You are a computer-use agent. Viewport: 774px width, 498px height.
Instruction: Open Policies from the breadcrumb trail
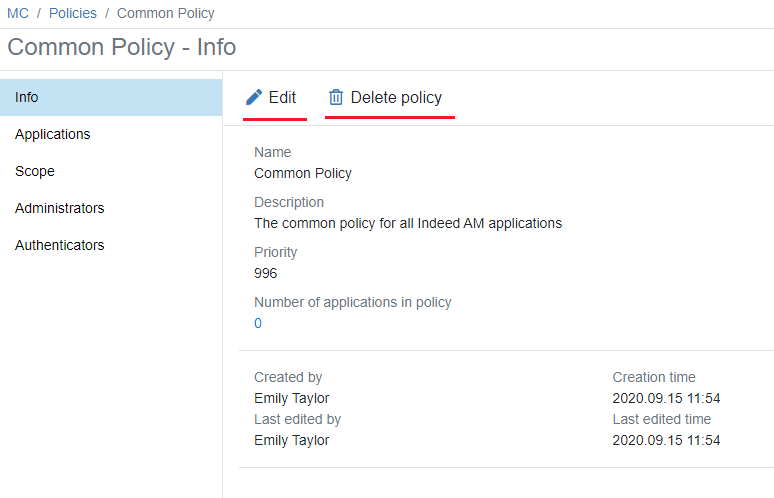pyautogui.click(x=73, y=14)
